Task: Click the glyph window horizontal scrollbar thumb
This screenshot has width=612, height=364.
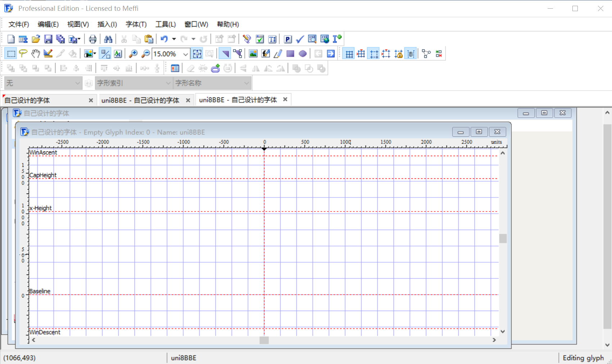Action: click(x=264, y=340)
